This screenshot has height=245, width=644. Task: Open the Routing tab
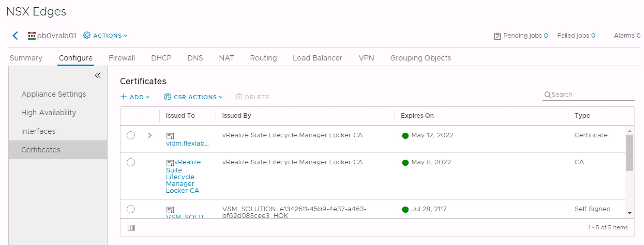tap(263, 58)
